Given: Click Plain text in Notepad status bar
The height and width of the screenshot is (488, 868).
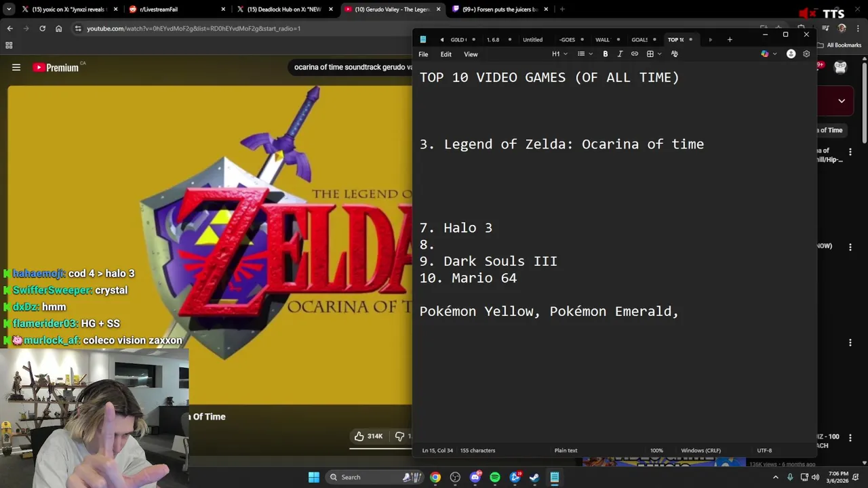Looking at the screenshot, I should (566, 451).
